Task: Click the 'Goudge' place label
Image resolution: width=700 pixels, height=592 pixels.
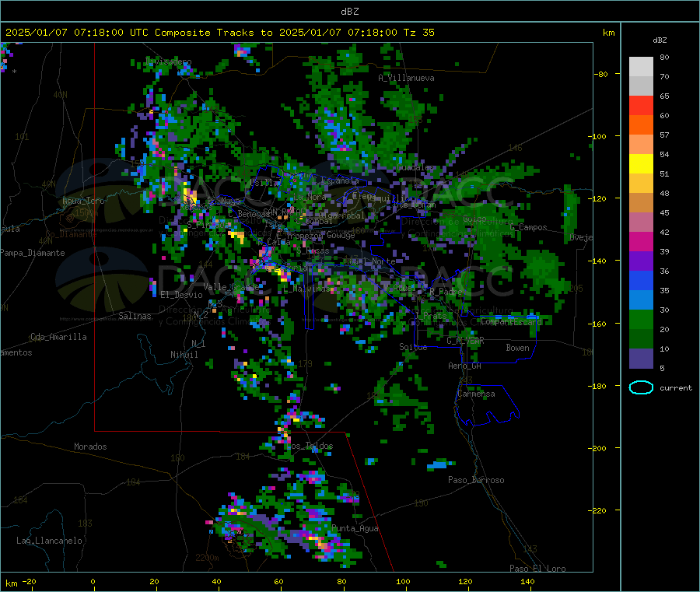Action: 341,235
